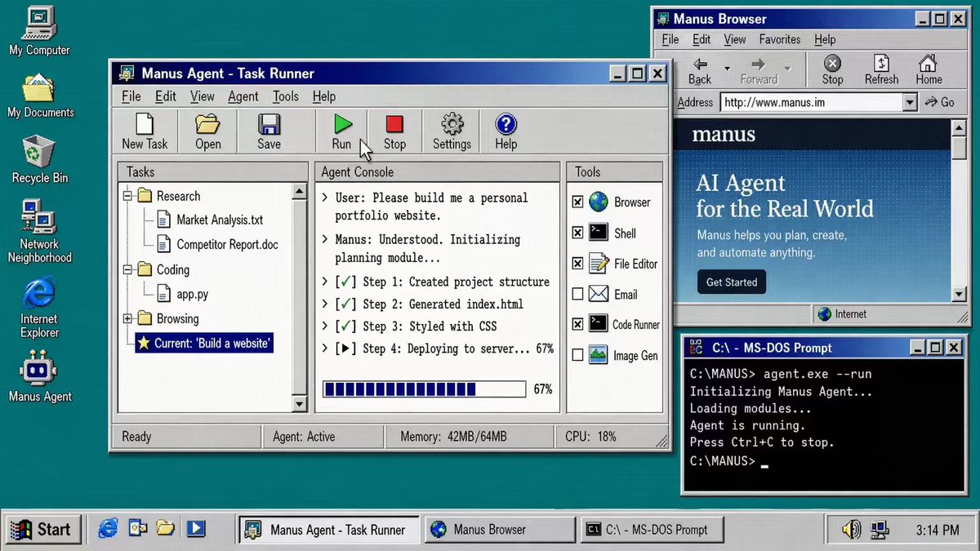Open the Address bar dropdown arrow
Image resolution: width=980 pixels, height=551 pixels.
tap(910, 103)
